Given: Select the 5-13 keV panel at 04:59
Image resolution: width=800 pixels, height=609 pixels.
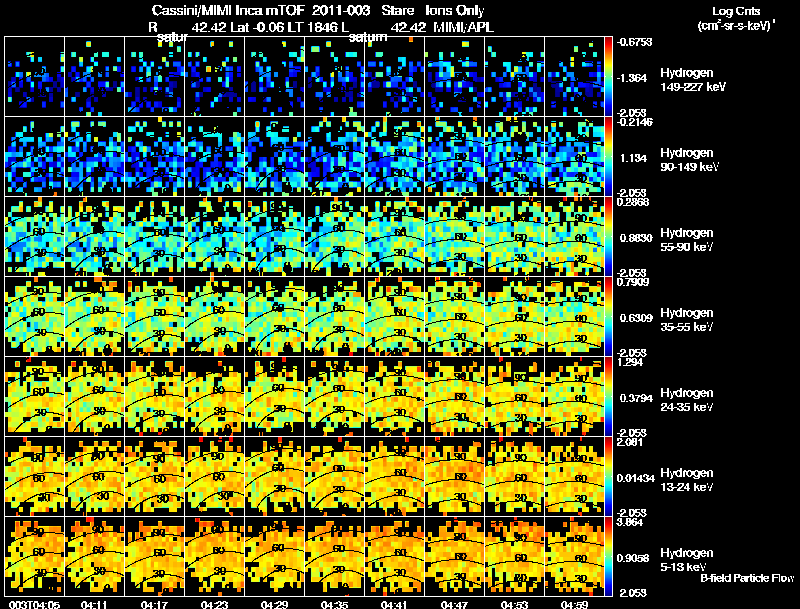Looking at the screenshot, I should 574,557.
